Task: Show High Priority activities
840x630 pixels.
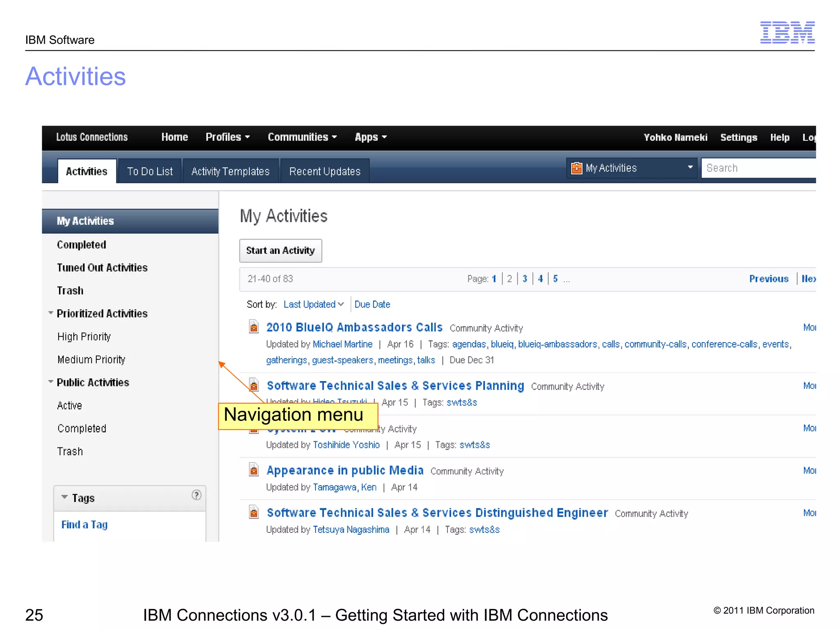Action: [x=84, y=337]
